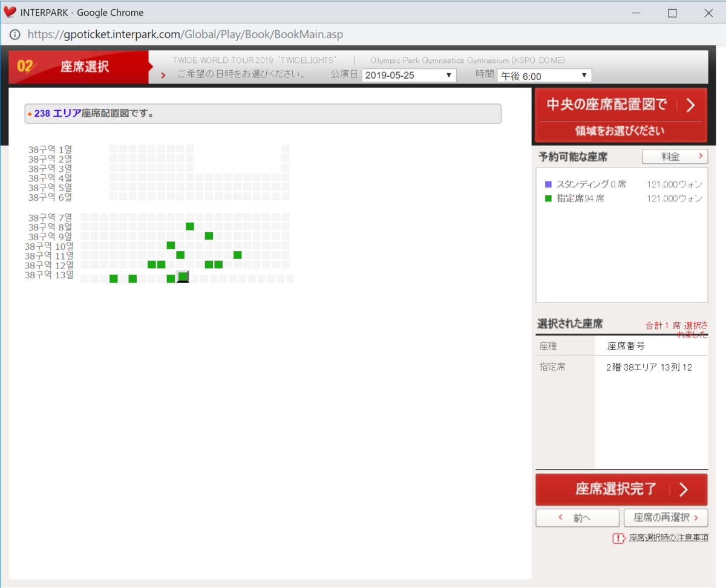Click the address bar URL field
This screenshot has height=588, width=726.
pos(185,34)
